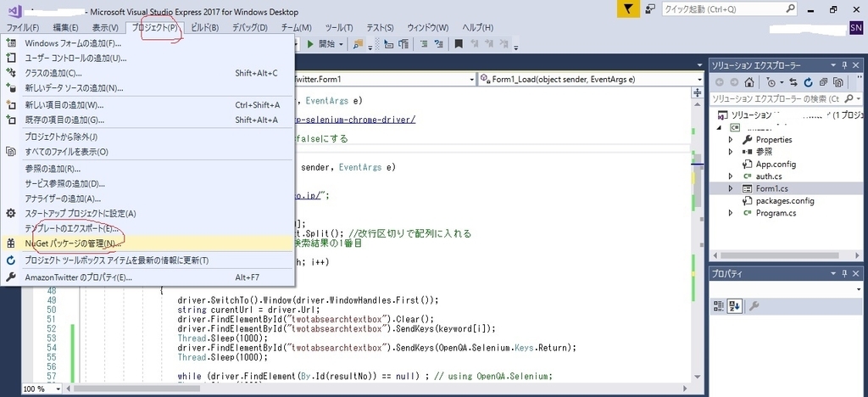This screenshot has width=868, height=397.
Task: Select テンプレートのエクスポート(E)... menu entry
Action: point(147,228)
